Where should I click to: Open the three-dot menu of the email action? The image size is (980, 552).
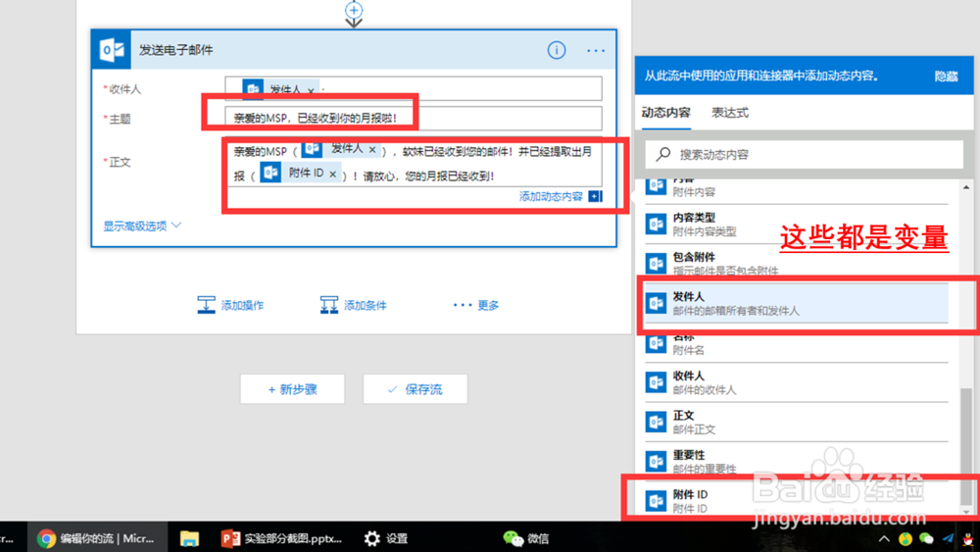[596, 51]
